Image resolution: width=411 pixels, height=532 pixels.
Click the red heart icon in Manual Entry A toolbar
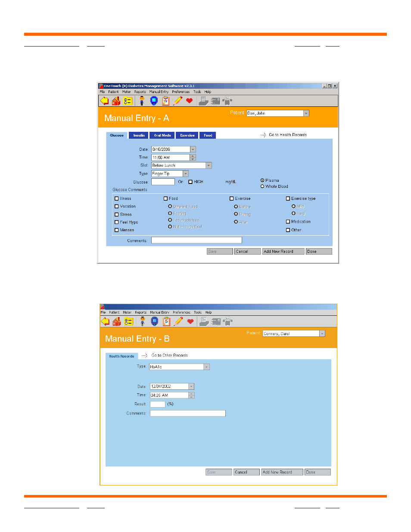click(x=189, y=101)
